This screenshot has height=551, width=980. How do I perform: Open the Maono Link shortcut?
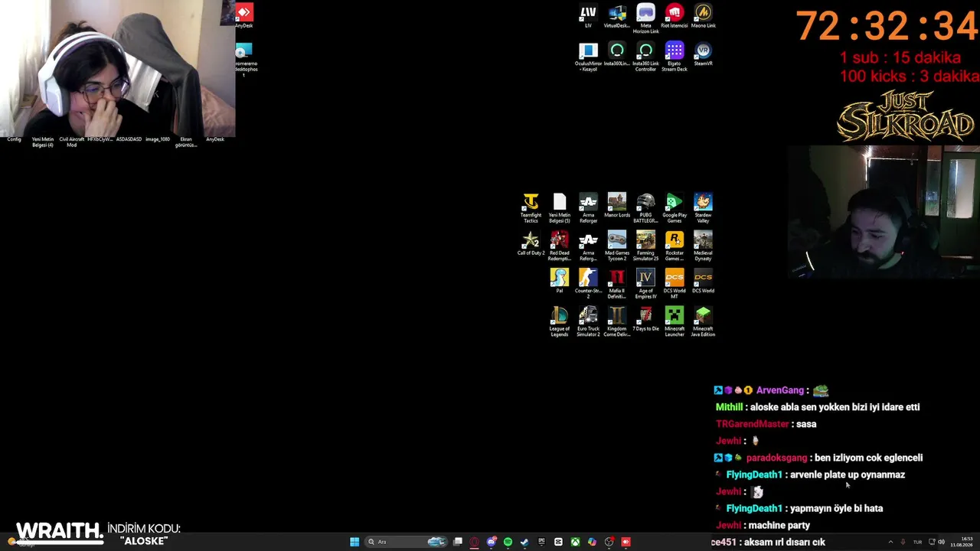(703, 16)
